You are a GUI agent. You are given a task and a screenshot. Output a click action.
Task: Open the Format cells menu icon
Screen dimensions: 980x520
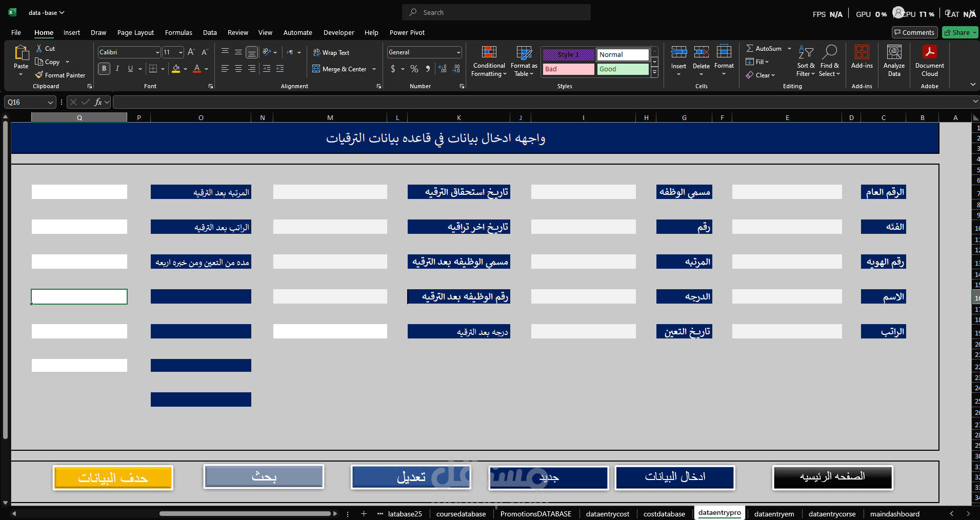[724, 52]
